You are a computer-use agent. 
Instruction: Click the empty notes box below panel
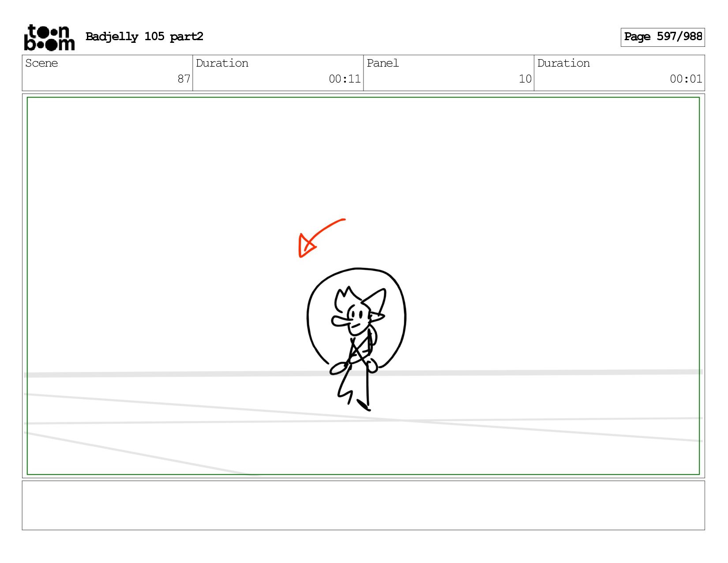363,505
